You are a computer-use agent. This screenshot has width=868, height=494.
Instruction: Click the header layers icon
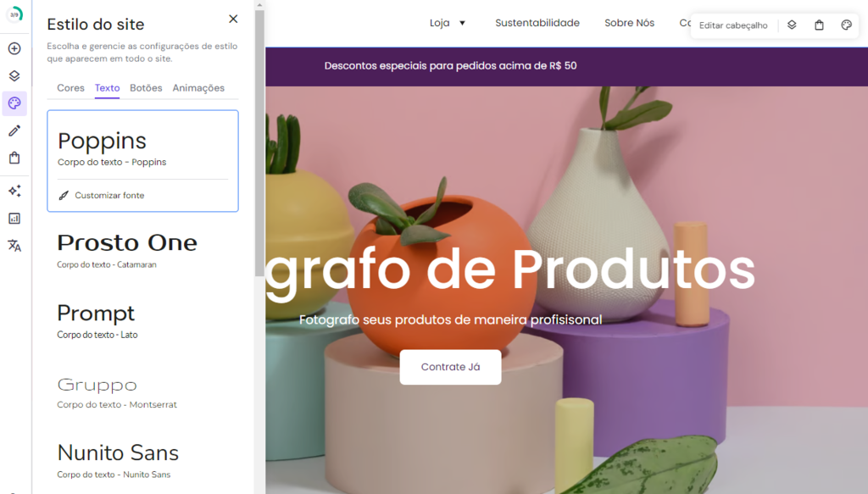click(x=792, y=25)
